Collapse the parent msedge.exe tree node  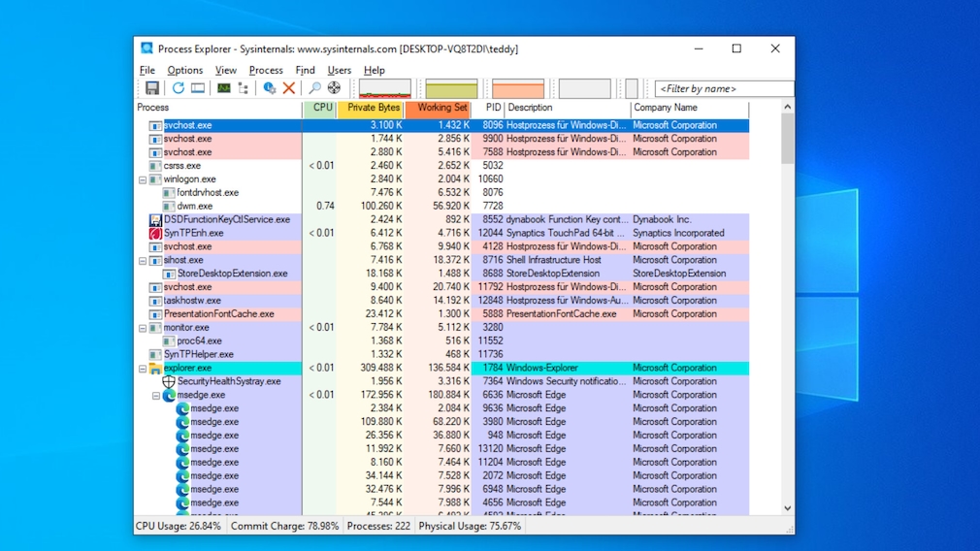[x=155, y=396]
